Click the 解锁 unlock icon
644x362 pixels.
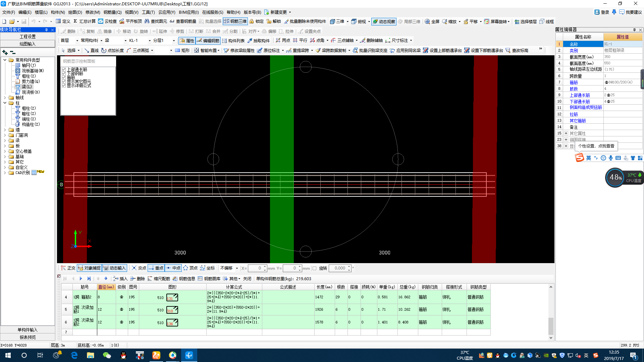[x=274, y=21]
